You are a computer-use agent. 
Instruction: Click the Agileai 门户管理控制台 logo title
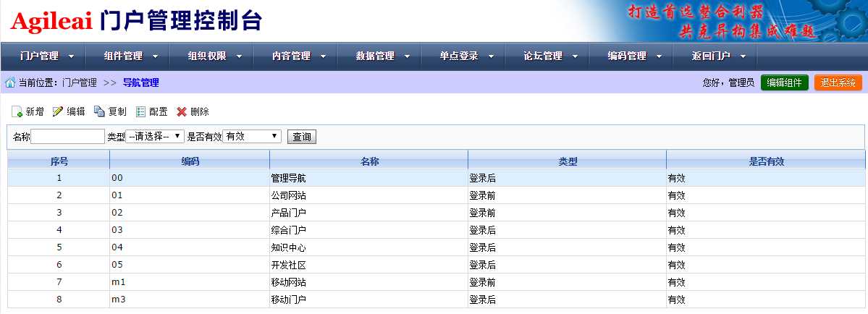point(135,21)
